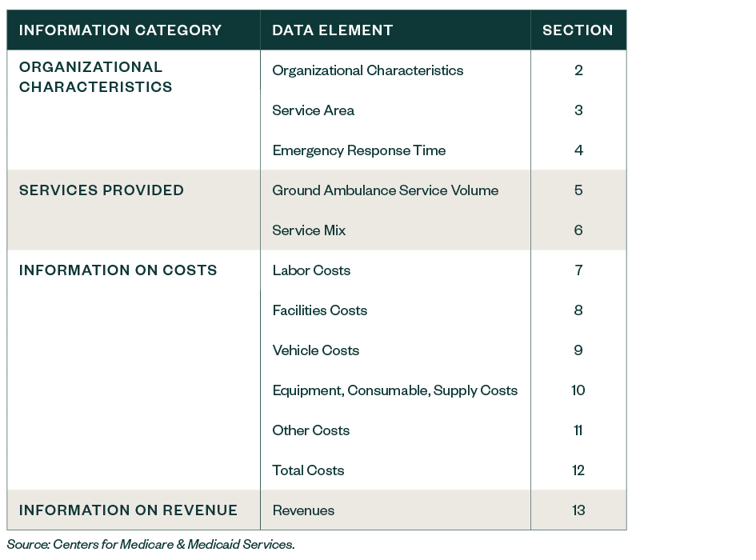
Task: Click Equipment, Consumable, Supply Costs
Action: click(394, 390)
